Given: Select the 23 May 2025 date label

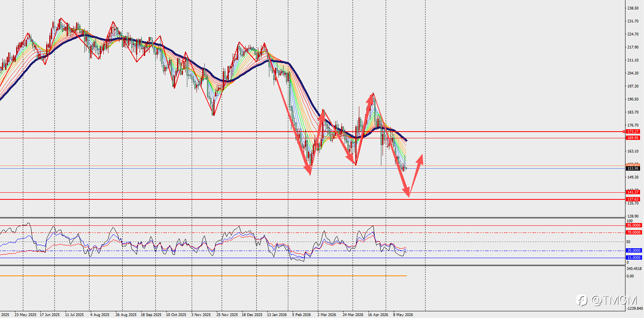Looking at the screenshot, I should tap(25, 315).
